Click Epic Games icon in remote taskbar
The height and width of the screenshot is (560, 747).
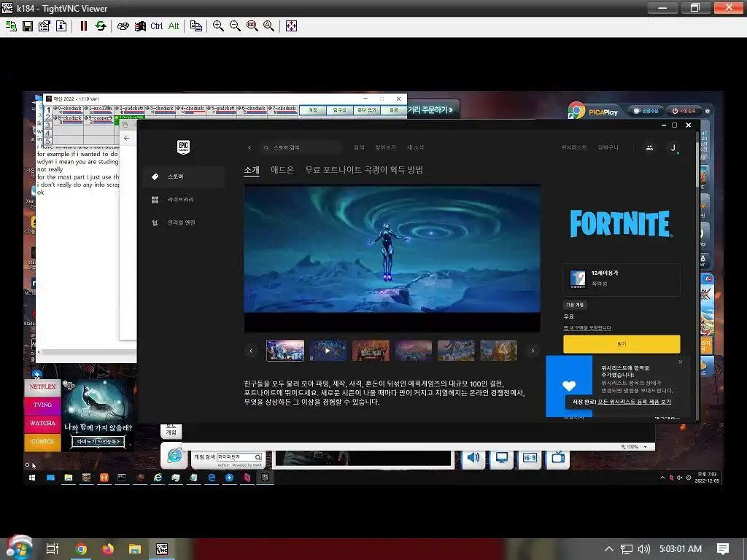(x=266, y=478)
